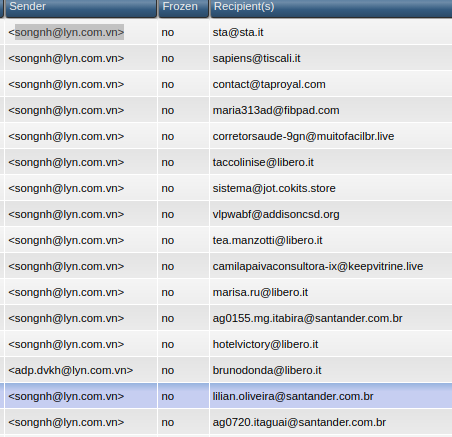Viewport: 452px width, 437px height.
Task: Select recipient hotelvictory@libero.it
Action: click(x=265, y=344)
